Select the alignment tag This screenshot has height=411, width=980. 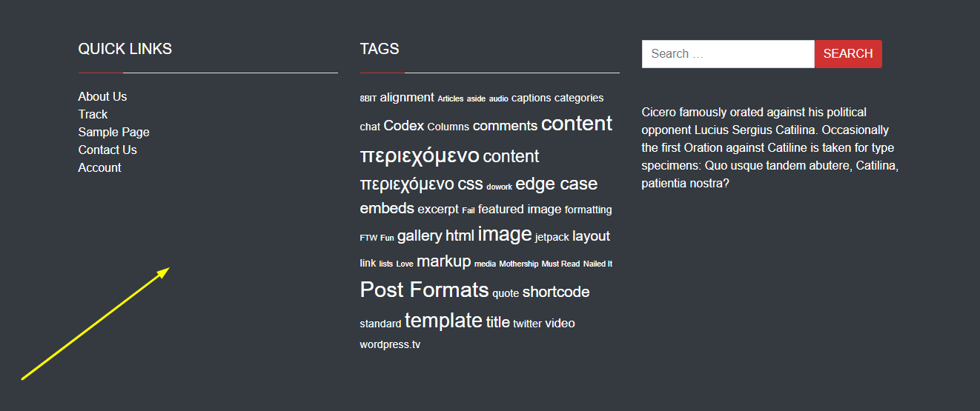407,97
